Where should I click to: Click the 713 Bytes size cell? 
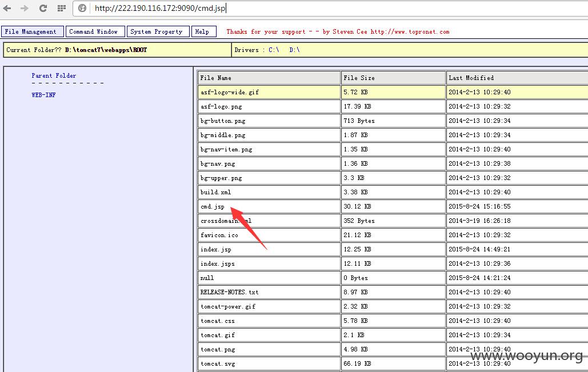coord(393,121)
